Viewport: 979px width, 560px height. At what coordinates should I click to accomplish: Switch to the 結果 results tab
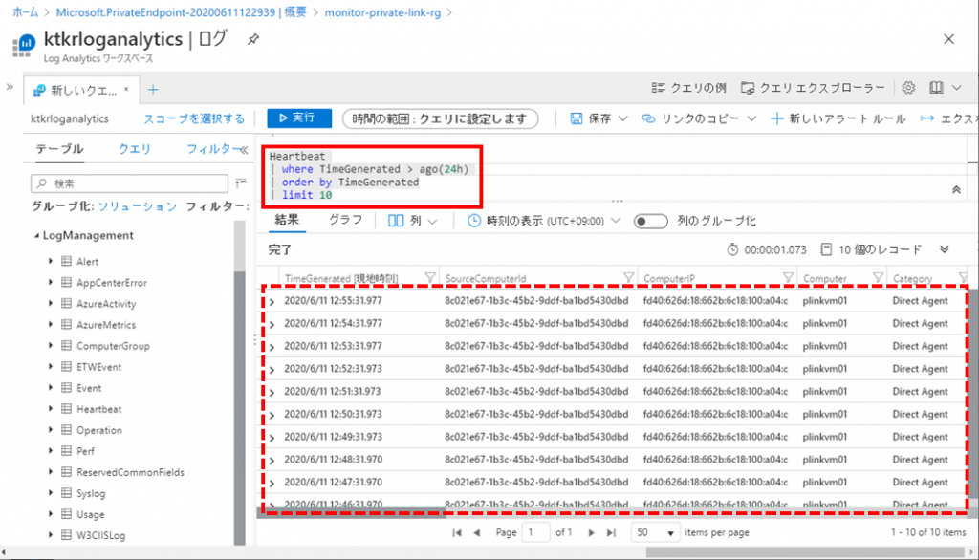(x=287, y=220)
